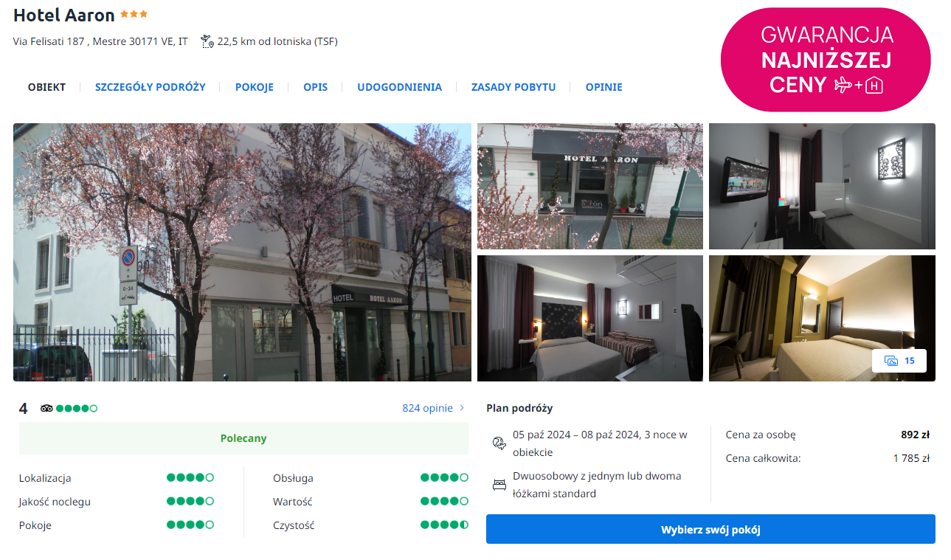The height and width of the screenshot is (560, 951).
Task: Expand the 824 opinie chevron arrow
Action: coord(463,408)
